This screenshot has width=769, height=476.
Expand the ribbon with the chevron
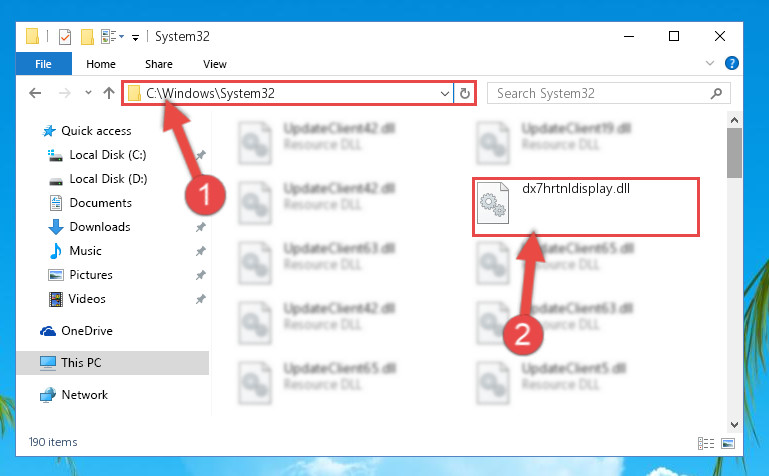(710, 63)
